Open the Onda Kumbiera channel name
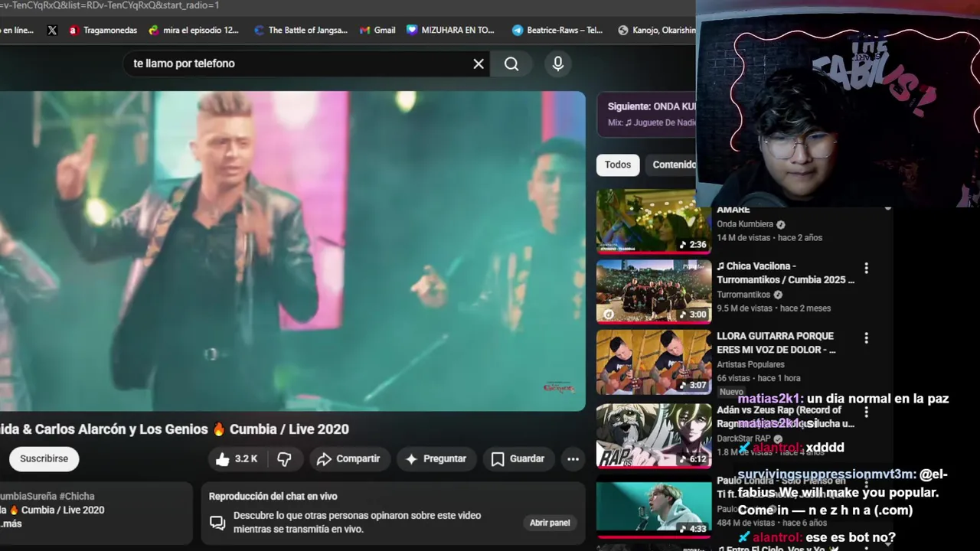 [745, 224]
